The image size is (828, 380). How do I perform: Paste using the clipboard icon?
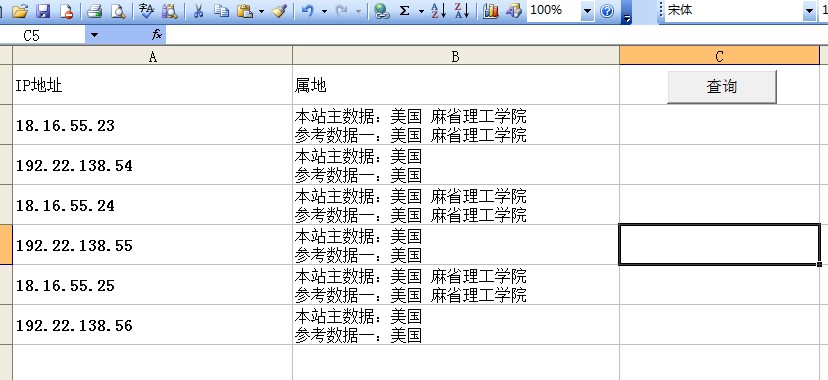coord(245,11)
